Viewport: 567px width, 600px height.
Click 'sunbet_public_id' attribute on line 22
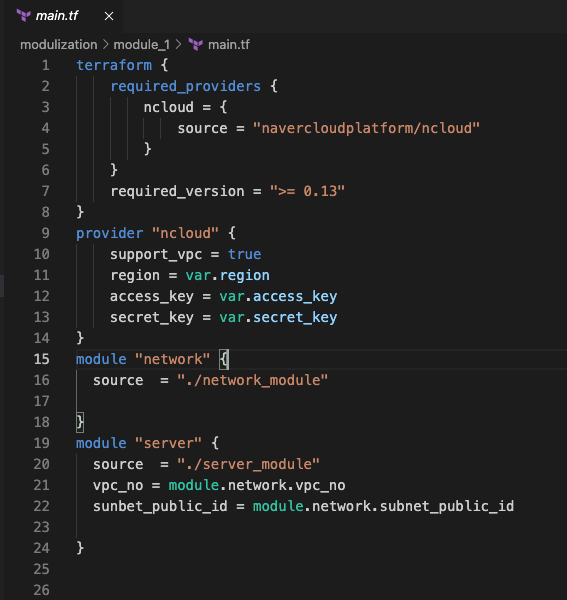(160, 506)
